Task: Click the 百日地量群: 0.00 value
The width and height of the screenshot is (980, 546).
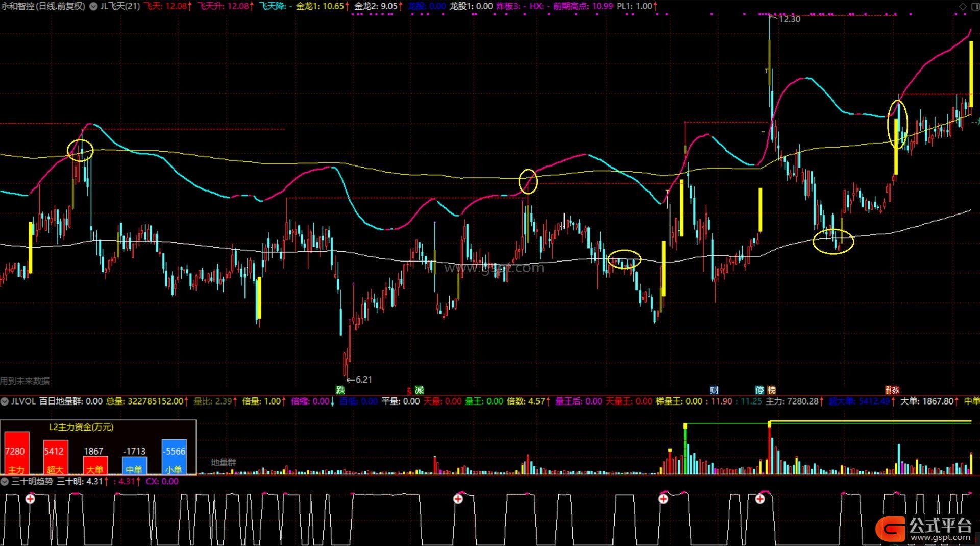Action: (x=71, y=401)
